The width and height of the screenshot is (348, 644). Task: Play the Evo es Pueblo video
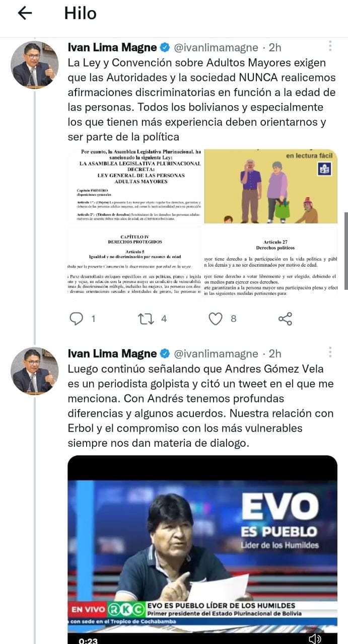coord(202,549)
